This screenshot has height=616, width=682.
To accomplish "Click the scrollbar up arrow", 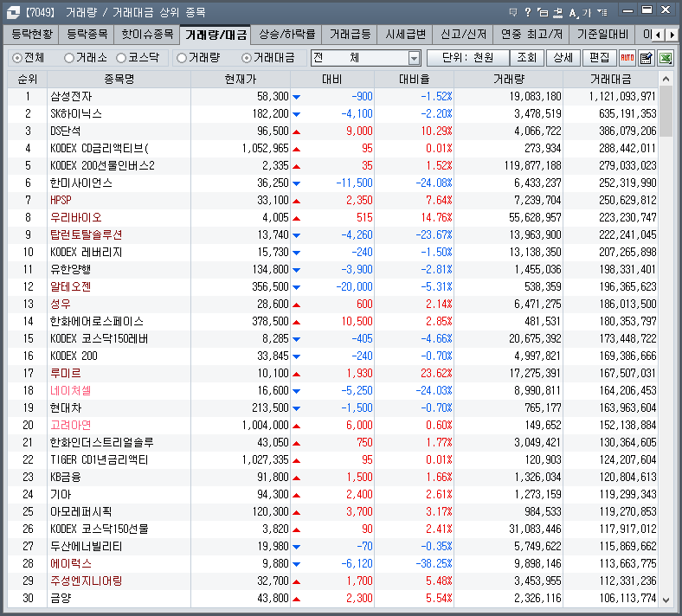I will click(x=666, y=79).
